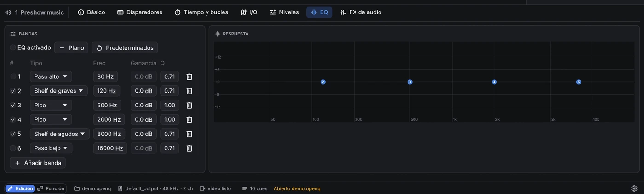Click the Preshow music cue title
This screenshot has height=194, width=644.
[x=42, y=12]
